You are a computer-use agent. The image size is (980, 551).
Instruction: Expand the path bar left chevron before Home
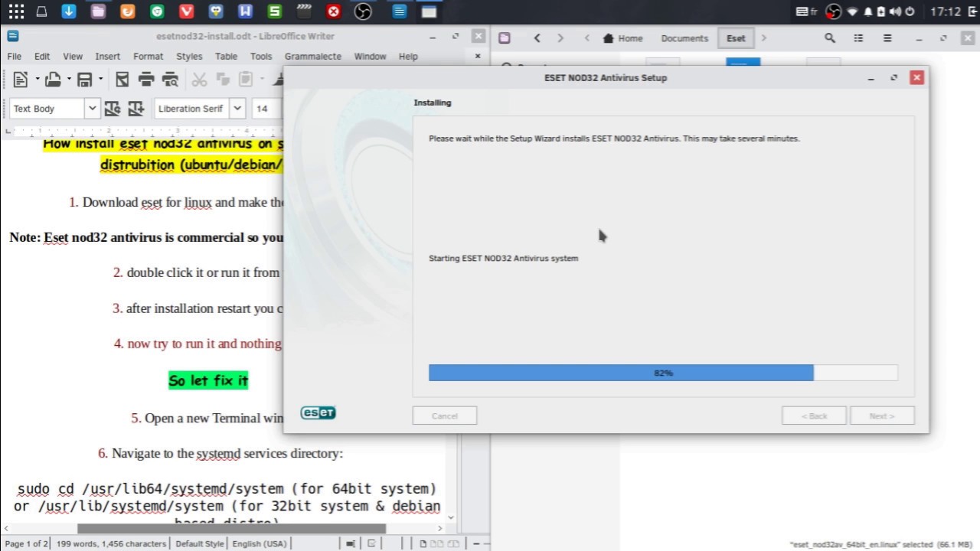click(x=587, y=37)
